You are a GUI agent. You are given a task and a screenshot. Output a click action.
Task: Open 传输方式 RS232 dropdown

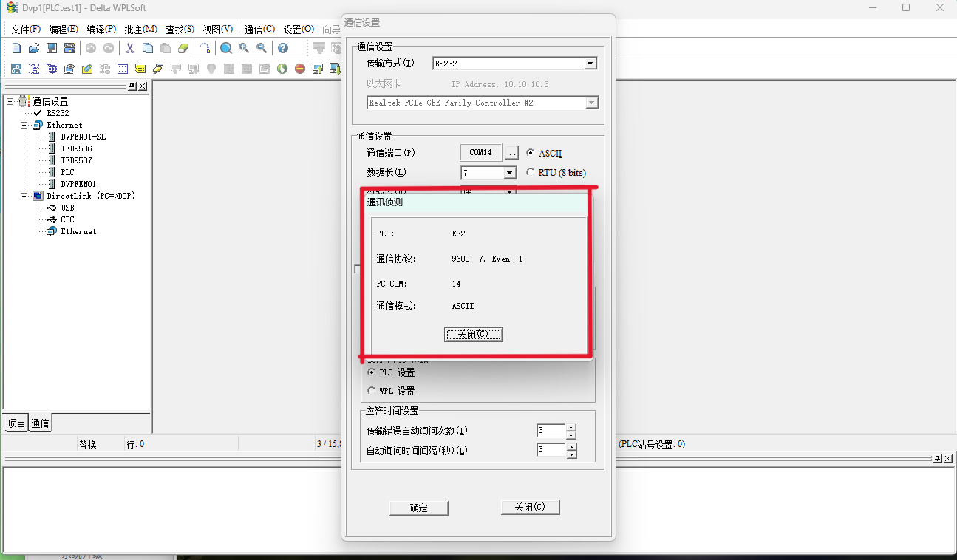coord(590,64)
